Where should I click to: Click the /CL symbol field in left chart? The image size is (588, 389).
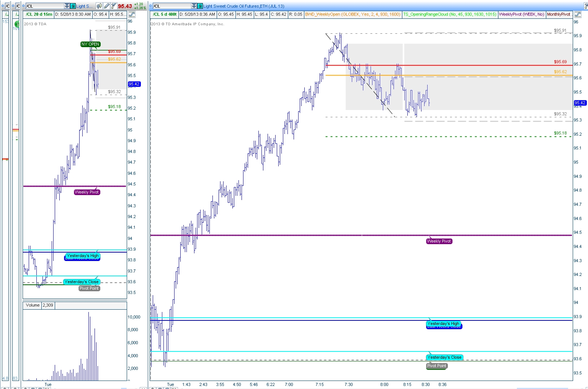(45, 6)
